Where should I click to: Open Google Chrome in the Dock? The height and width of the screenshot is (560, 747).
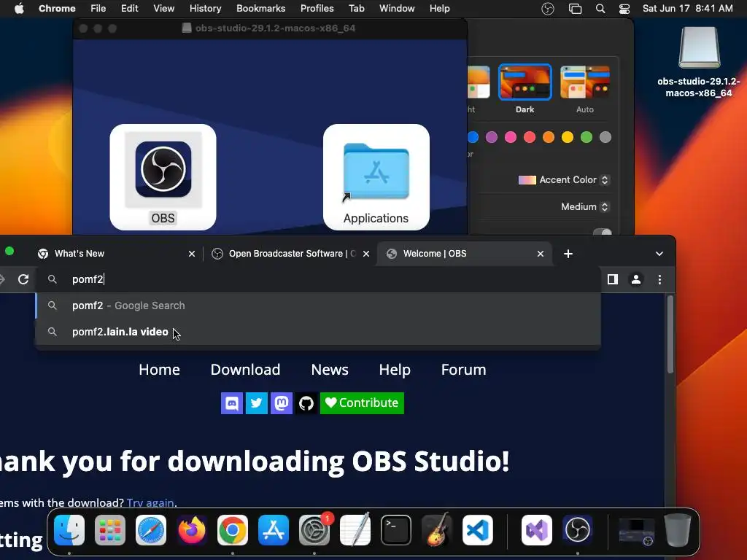pyautogui.click(x=233, y=530)
